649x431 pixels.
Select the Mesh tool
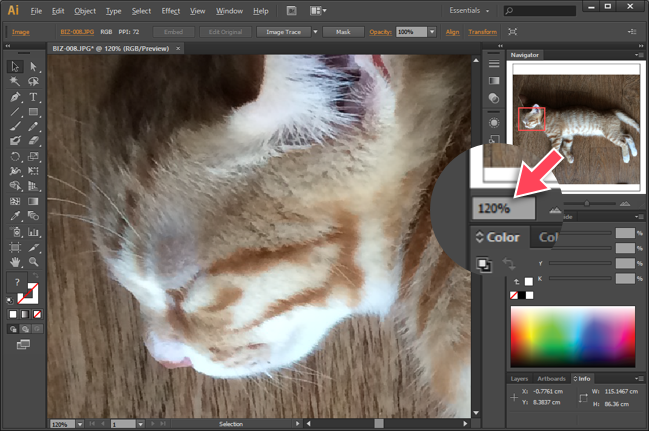point(15,201)
